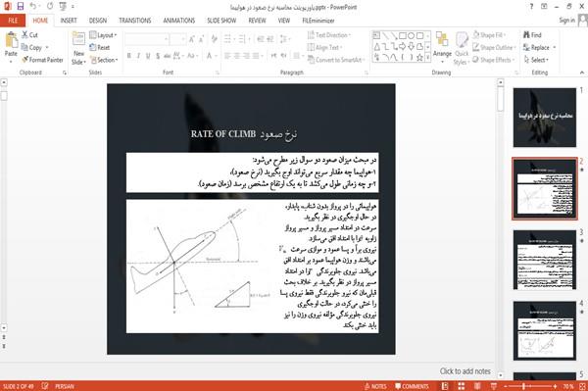
Task: Insert a New Slide via its icon
Action: coord(78,39)
